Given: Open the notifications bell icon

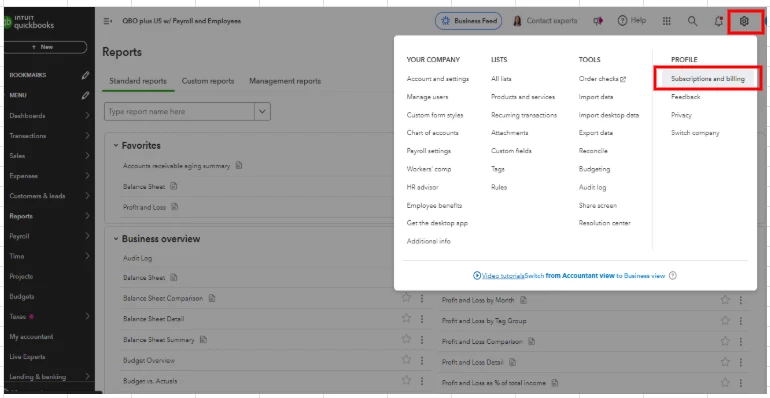Looking at the screenshot, I should 718,21.
